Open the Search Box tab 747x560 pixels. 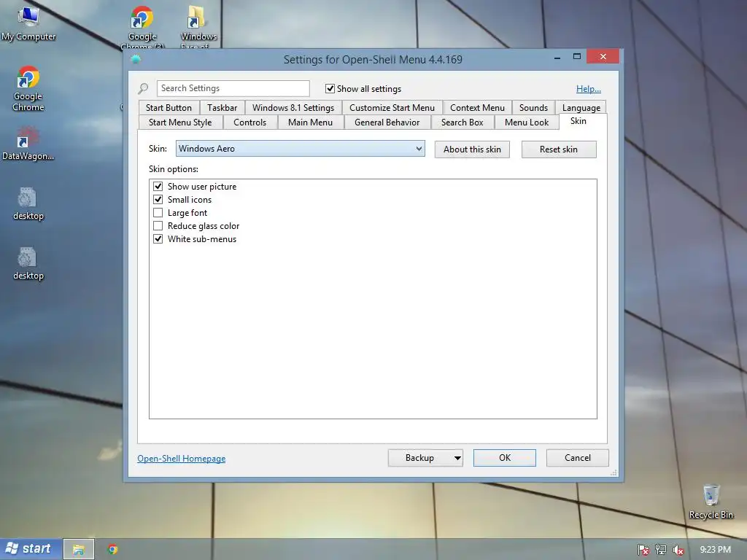tap(462, 122)
